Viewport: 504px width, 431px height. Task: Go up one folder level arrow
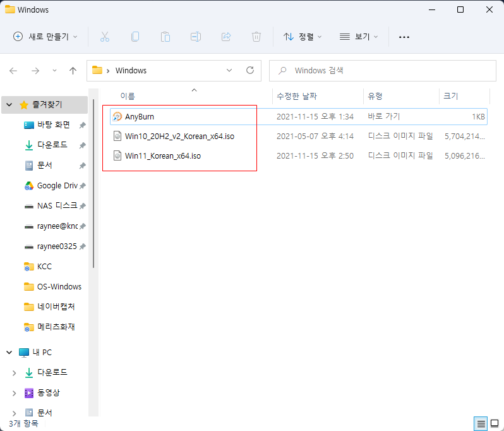coord(73,70)
